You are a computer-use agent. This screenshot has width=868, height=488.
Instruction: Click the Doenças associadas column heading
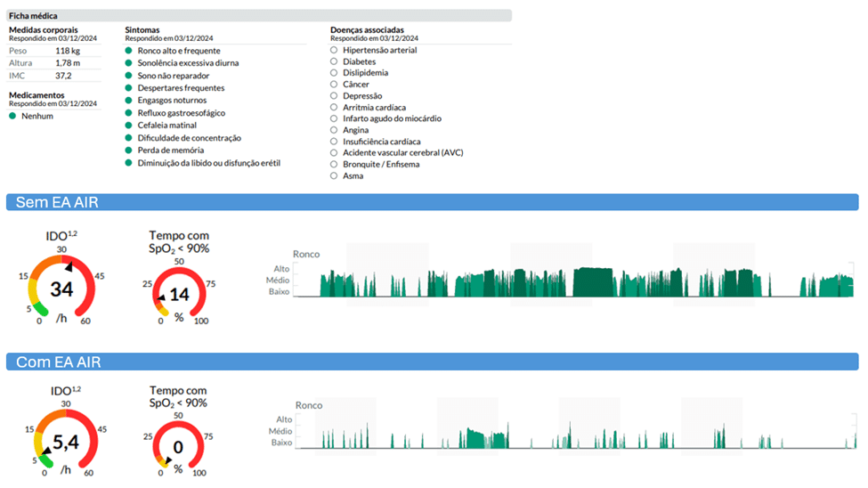click(x=366, y=29)
